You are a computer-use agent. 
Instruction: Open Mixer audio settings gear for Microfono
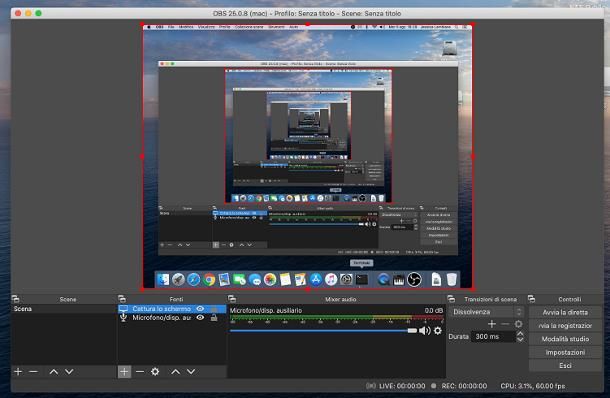point(438,331)
